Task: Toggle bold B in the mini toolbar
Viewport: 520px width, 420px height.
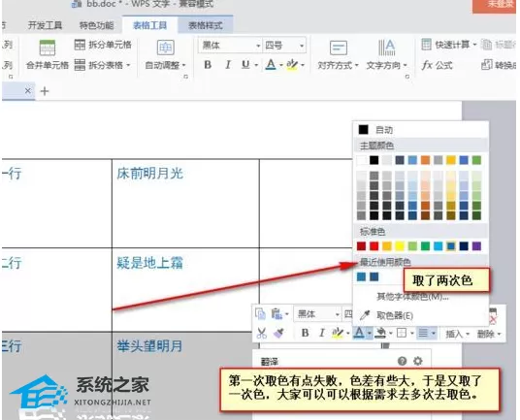Action: (x=305, y=333)
